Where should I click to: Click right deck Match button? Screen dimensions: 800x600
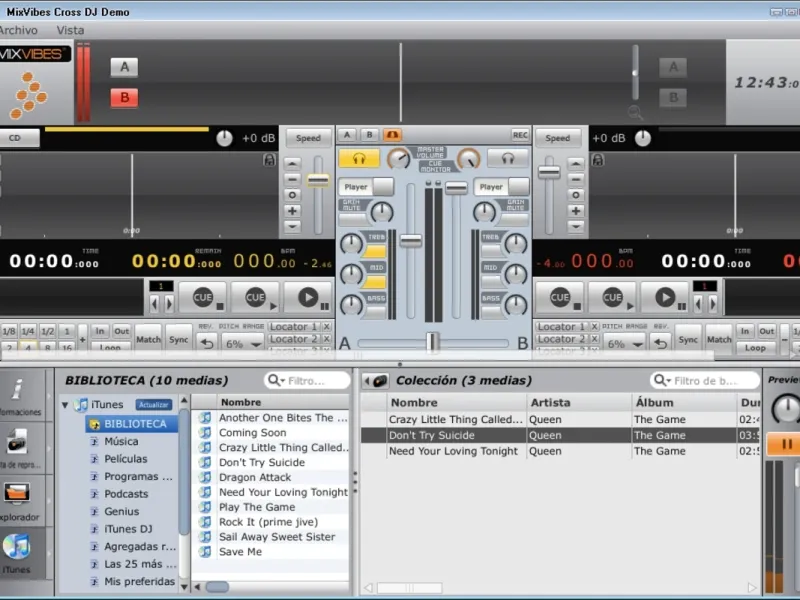(x=719, y=339)
